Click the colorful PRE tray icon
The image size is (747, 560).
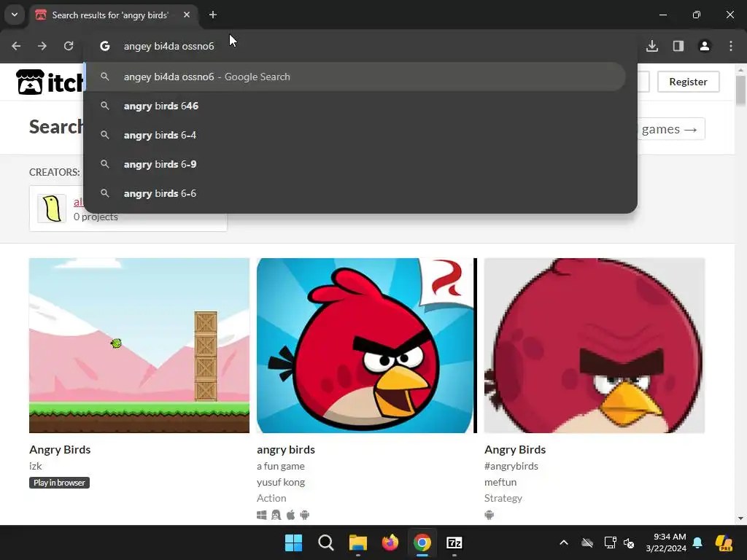pos(724,542)
